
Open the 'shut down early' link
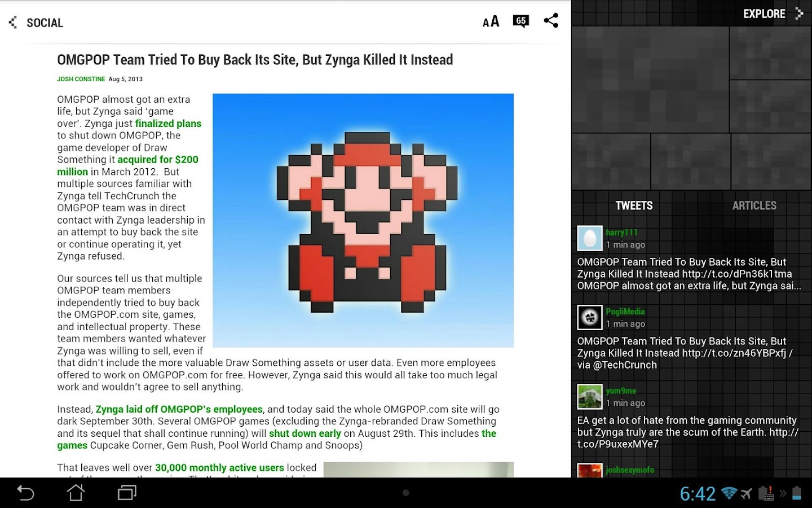click(x=304, y=433)
